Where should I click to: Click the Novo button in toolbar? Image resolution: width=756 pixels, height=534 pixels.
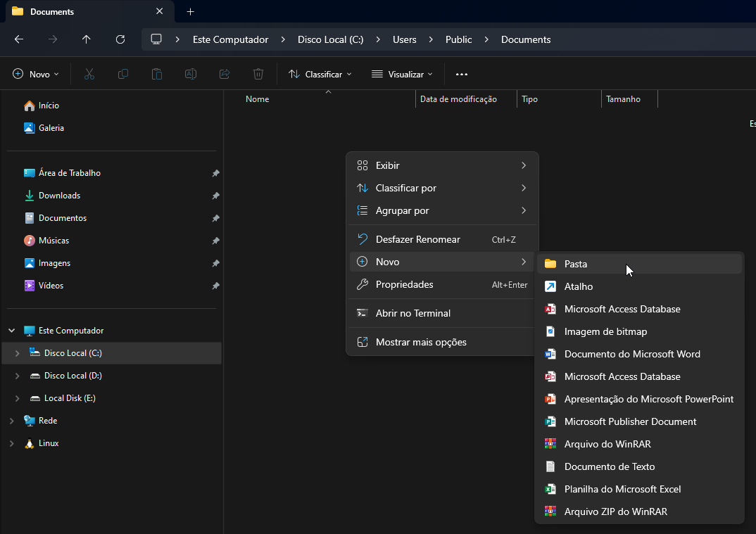(x=36, y=74)
